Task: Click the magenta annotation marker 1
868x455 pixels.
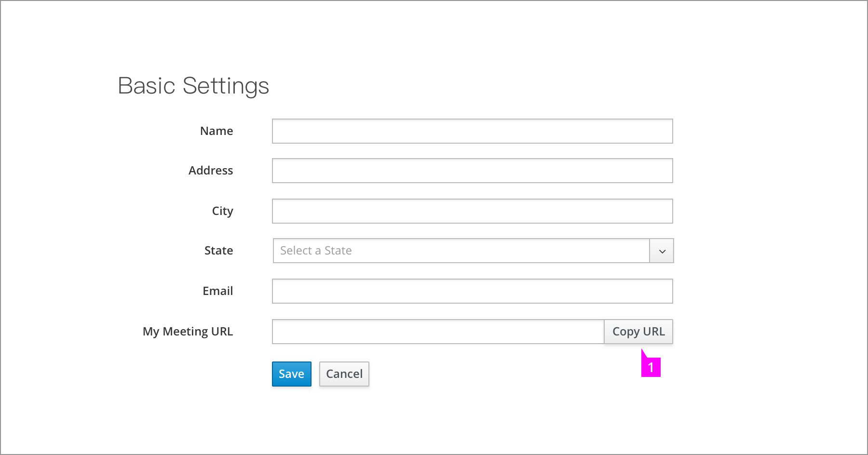Action: (x=651, y=367)
